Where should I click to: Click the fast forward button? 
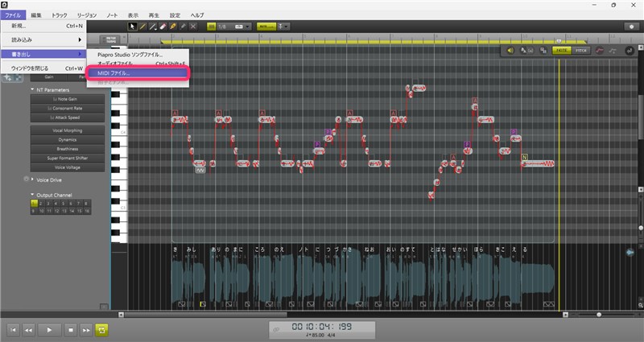pos(86,330)
